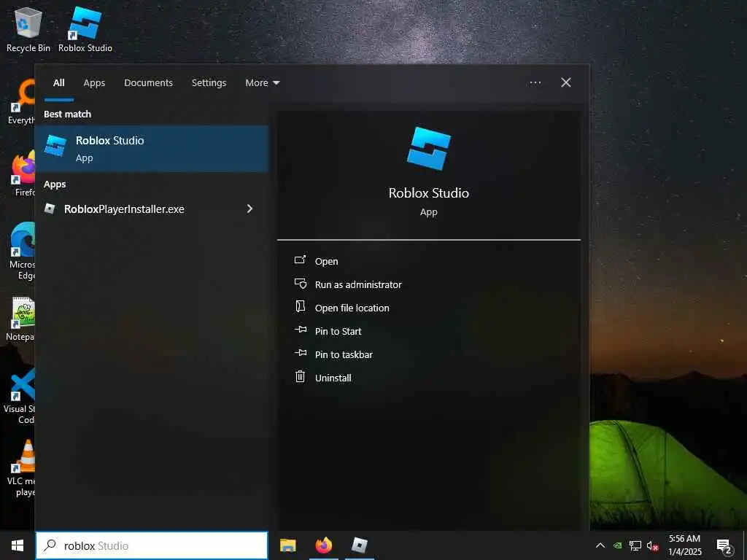The height and width of the screenshot is (560, 747).
Task: Click Open for Roblox Studio
Action: click(326, 262)
